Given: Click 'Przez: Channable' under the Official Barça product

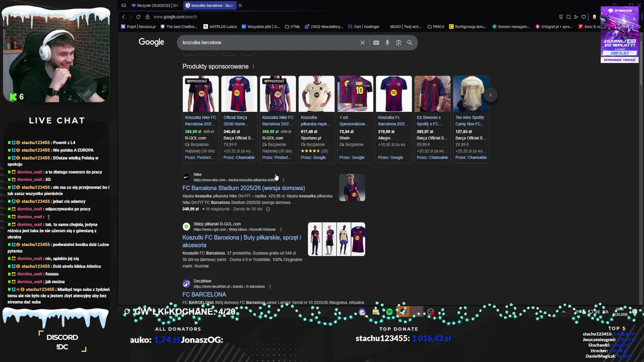Looking at the screenshot, I should point(239,157).
